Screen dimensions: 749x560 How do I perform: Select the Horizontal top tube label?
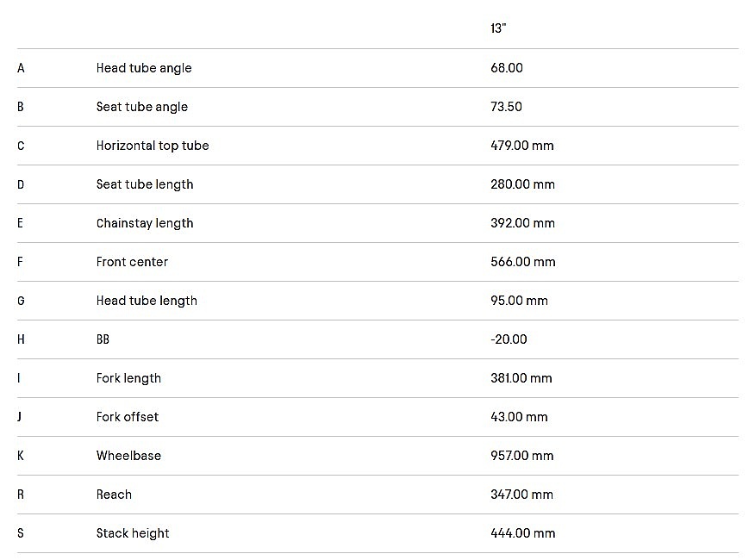[153, 146]
